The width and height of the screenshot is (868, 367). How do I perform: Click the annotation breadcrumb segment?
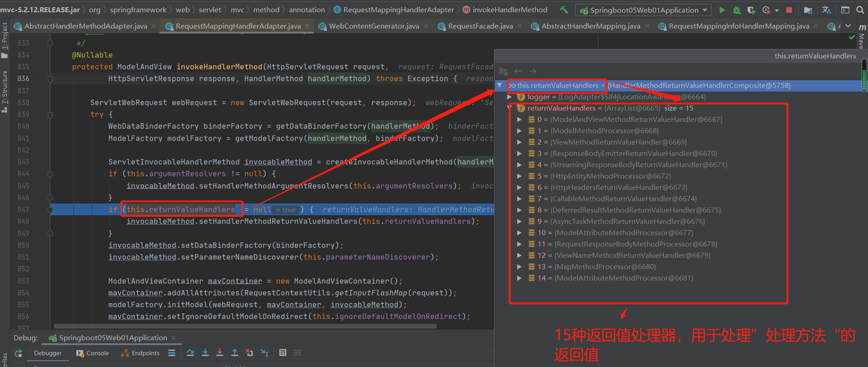click(307, 10)
